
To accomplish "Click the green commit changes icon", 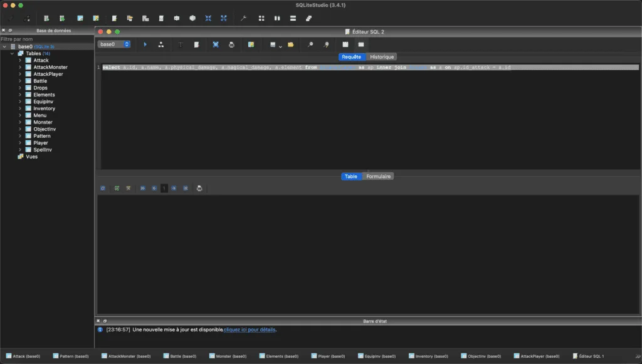I will tap(117, 188).
